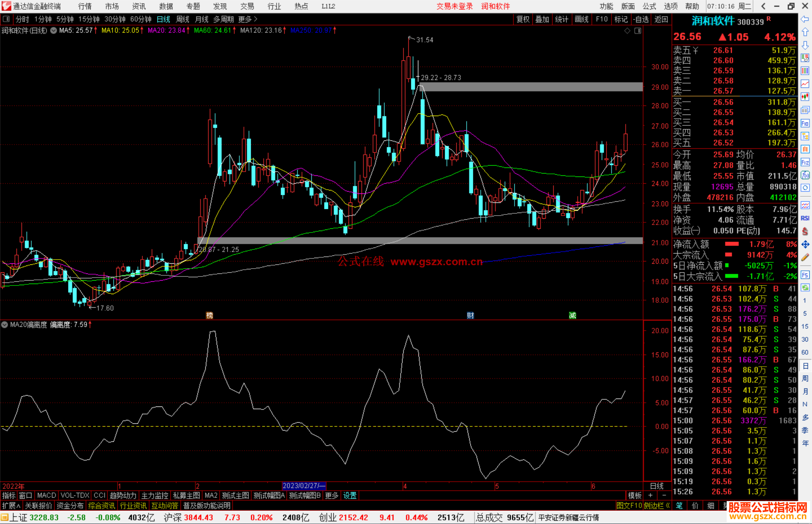Switch to the MACD indicator tab
This screenshot has height=524, width=812.
pyautogui.click(x=47, y=495)
